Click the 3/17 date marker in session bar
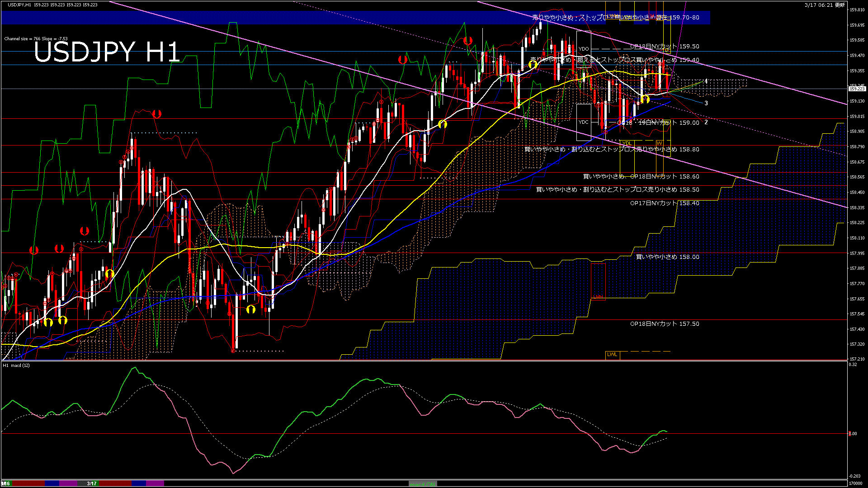868x488 pixels. pyautogui.click(x=92, y=483)
